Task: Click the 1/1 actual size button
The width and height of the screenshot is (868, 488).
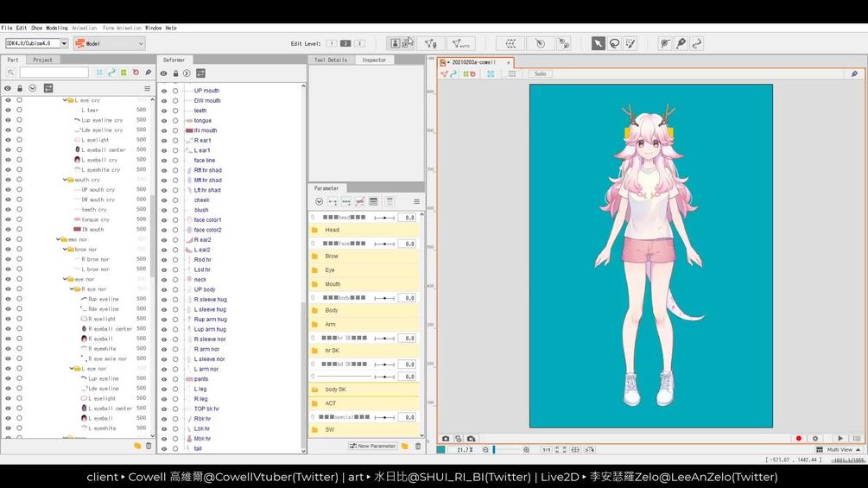Action: pyautogui.click(x=546, y=450)
